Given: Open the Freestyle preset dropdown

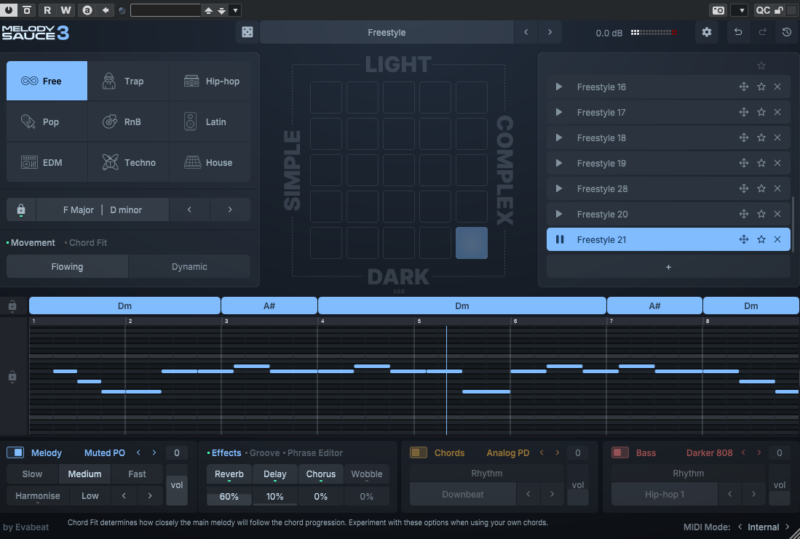Looking at the screenshot, I should [x=386, y=33].
